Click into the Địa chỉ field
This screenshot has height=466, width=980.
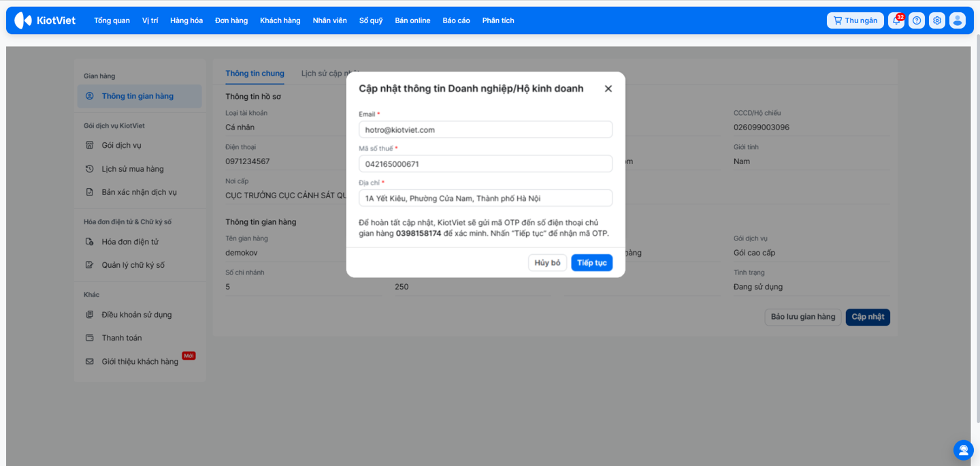point(486,198)
